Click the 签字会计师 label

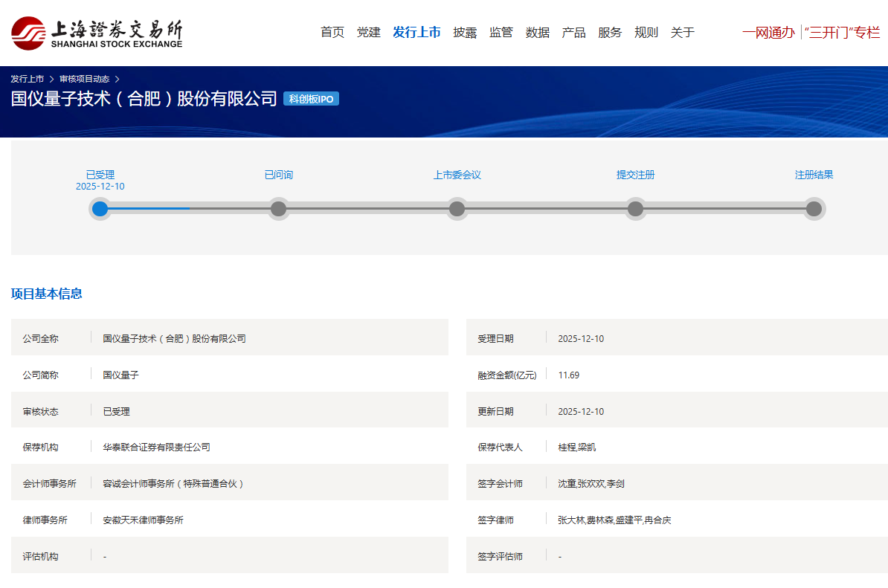(x=500, y=483)
